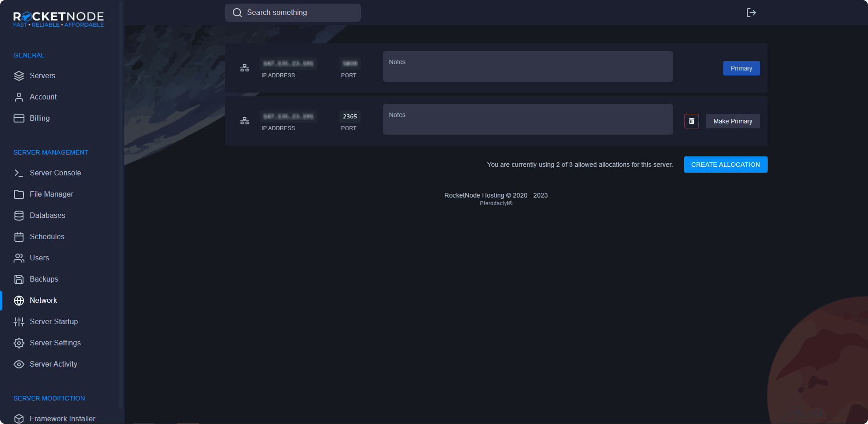Screen dimensions: 868x424
Task: Select the Databases cylinder icon
Action: point(19,216)
